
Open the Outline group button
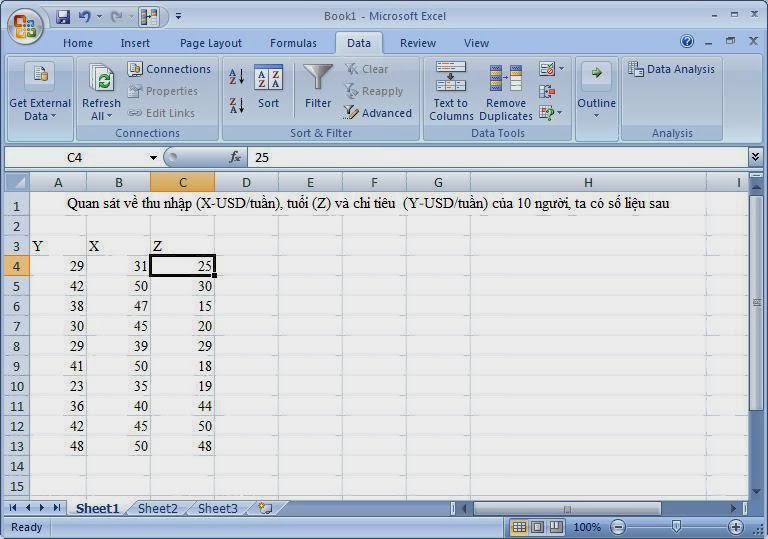(596, 91)
